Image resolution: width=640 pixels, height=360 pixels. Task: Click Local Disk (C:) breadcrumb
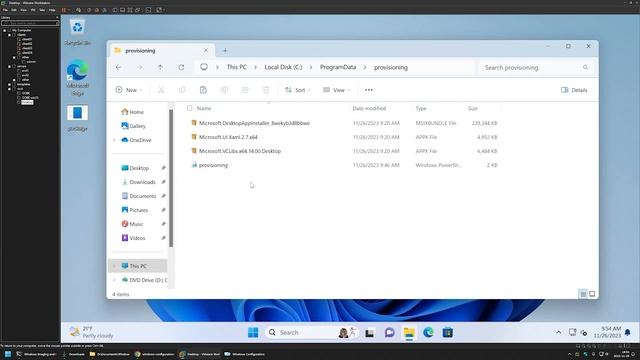[283, 67]
